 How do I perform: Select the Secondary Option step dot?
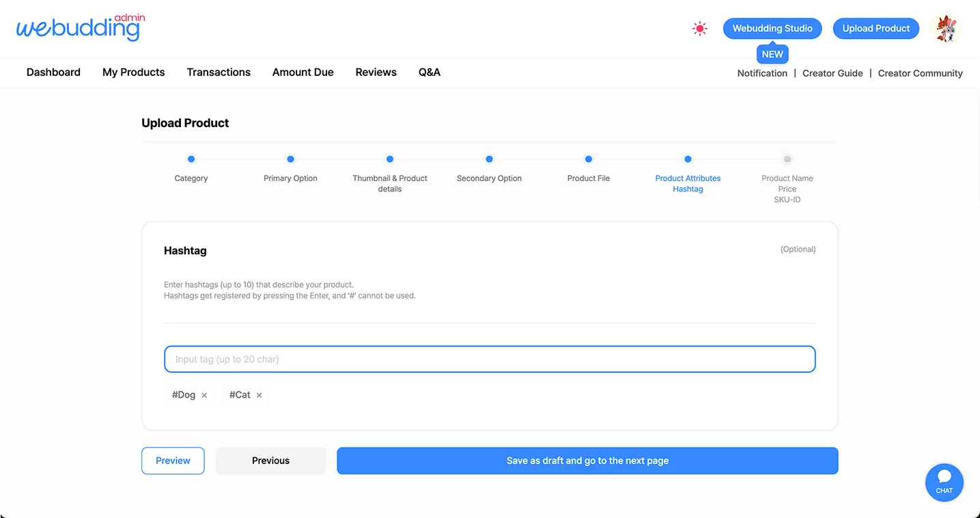click(489, 159)
